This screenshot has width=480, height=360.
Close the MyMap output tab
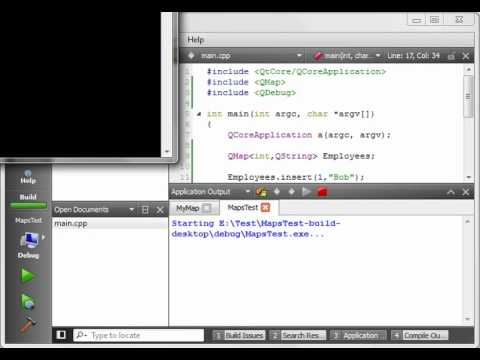click(x=207, y=208)
